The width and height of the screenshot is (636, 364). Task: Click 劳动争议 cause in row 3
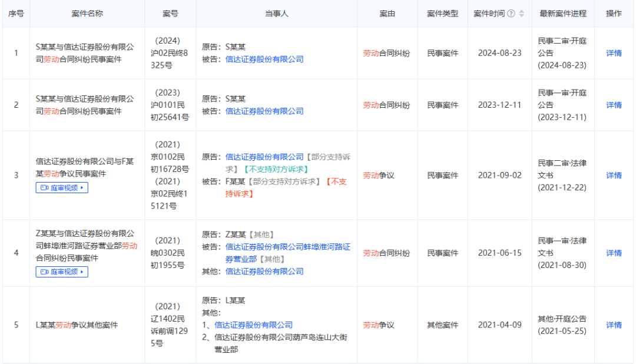pyautogui.click(x=379, y=176)
